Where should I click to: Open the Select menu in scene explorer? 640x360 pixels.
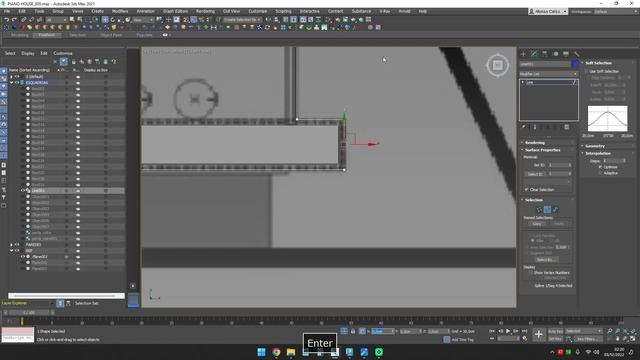point(10,53)
